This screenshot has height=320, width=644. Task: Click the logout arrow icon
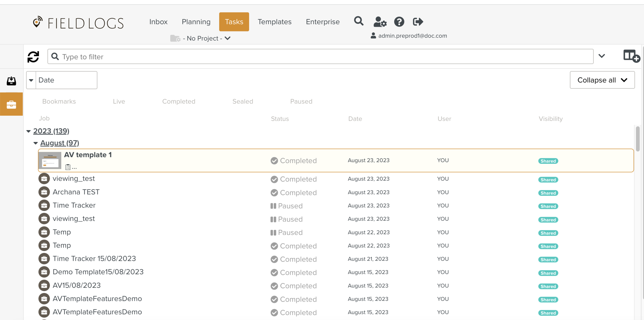[x=418, y=22]
